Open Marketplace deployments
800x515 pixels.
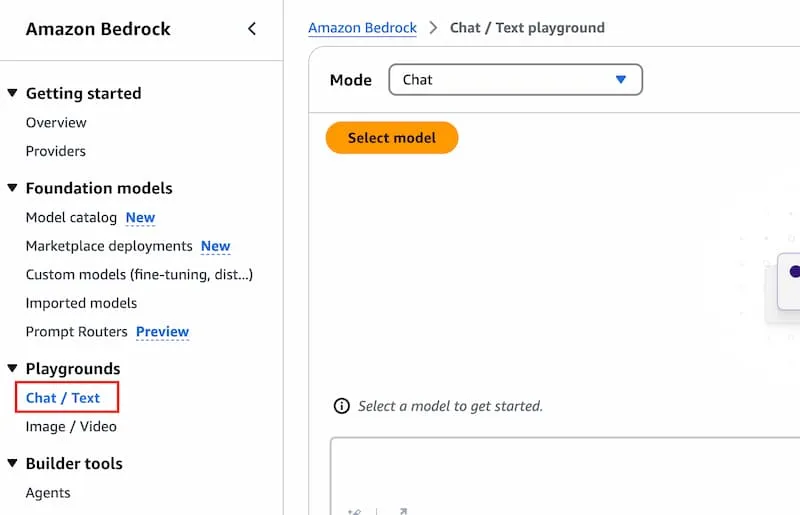tap(109, 246)
